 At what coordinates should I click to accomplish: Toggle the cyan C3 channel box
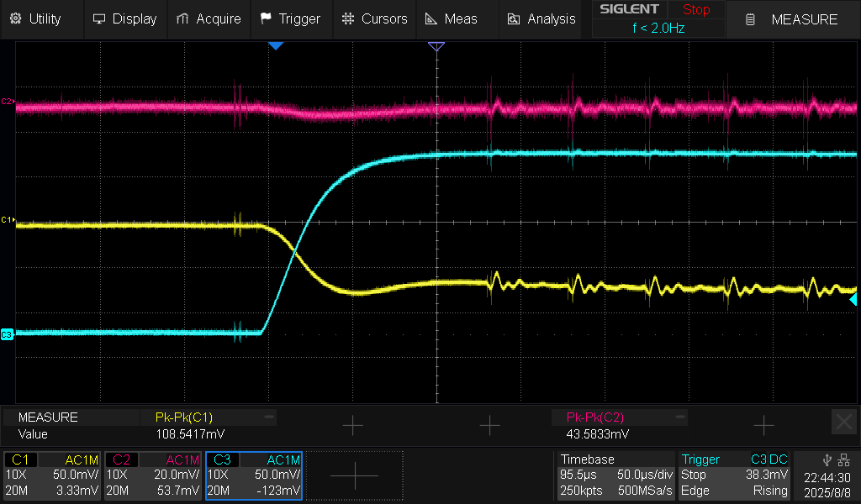point(253,475)
